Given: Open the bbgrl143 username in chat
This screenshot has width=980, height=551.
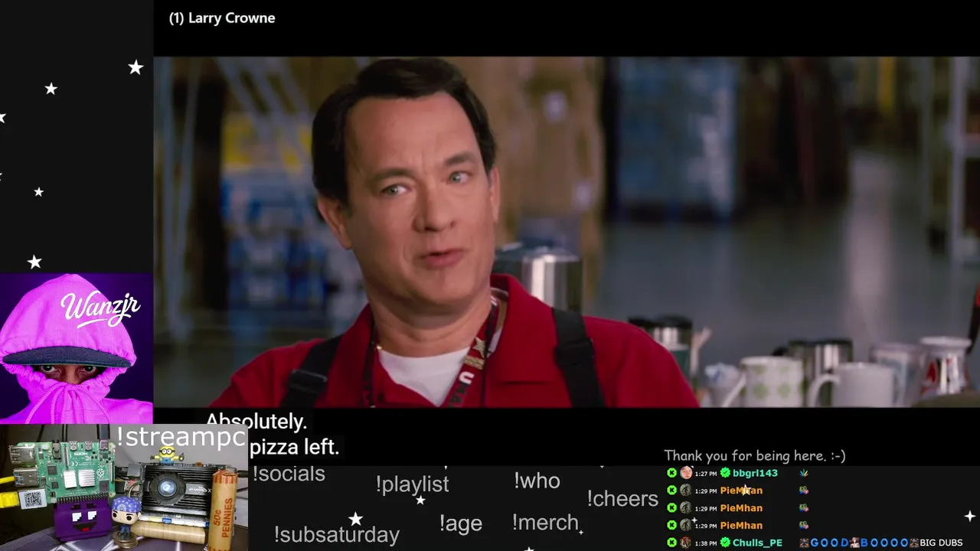Looking at the screenshot, I should (x=755, y=473).
